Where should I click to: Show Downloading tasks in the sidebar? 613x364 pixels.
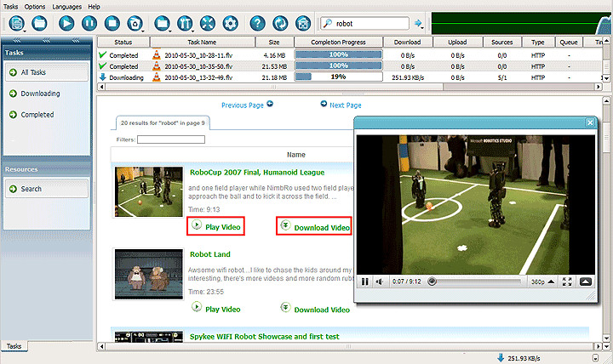point(40,94)
